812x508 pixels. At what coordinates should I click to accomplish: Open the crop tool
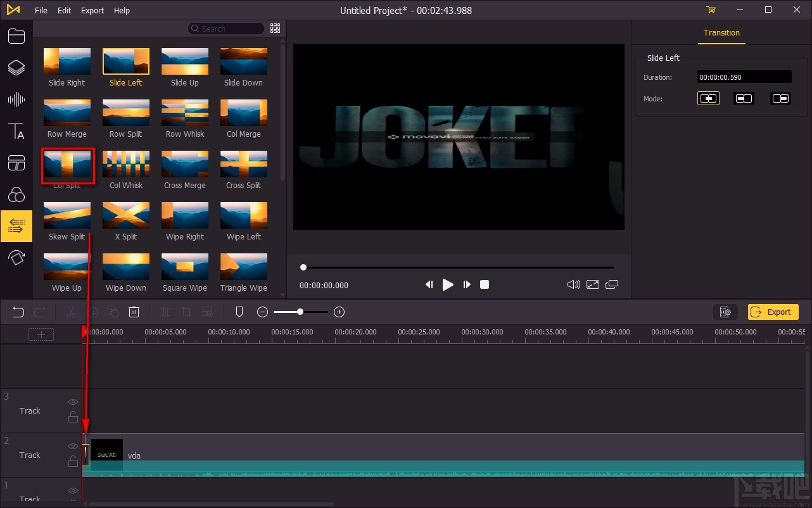pos(186,311)
